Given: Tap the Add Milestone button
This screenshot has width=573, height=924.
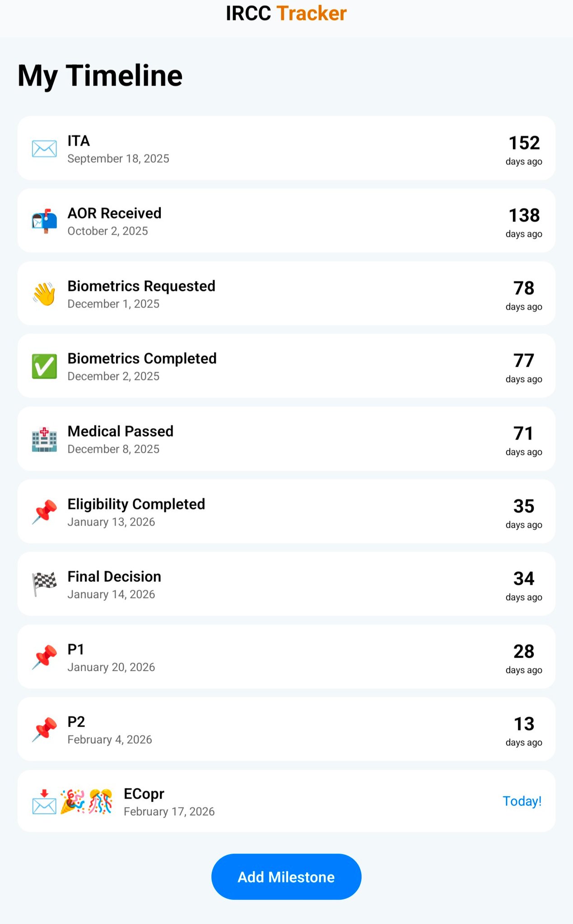Looking at the screenshot, I should pyautogui.click(x=286, y=877).
